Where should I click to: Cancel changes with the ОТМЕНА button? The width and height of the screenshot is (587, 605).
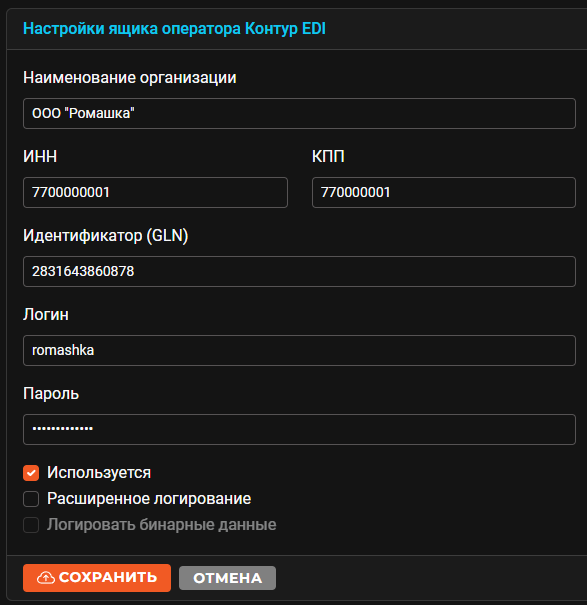(x=227, y=578)
